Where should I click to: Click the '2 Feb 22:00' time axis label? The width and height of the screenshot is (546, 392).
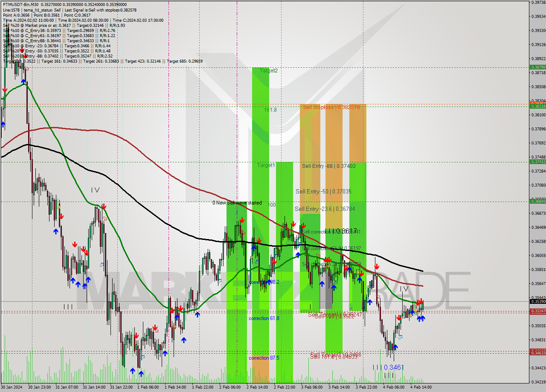[x=285, y=387]
